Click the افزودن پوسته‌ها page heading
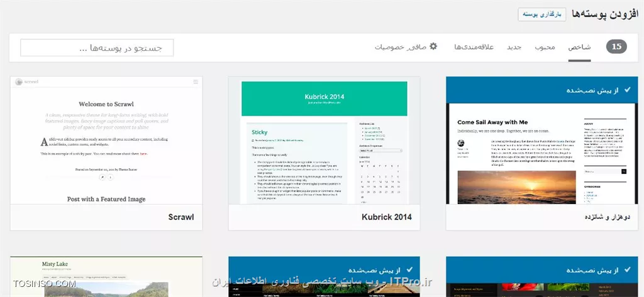 [x=605, y=14]
